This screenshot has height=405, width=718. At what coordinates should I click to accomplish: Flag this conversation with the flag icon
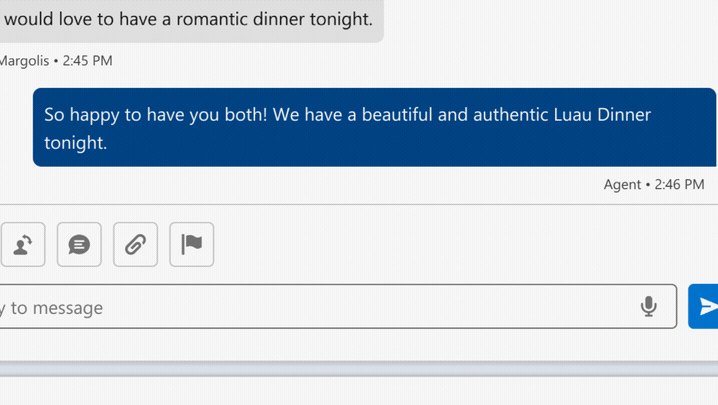click(x=192, y=245)
